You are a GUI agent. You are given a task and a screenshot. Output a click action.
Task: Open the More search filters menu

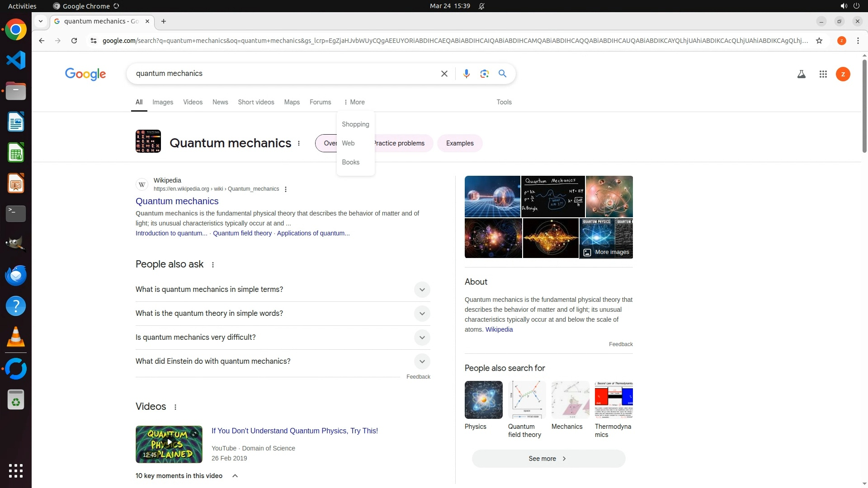coord(354,102)
